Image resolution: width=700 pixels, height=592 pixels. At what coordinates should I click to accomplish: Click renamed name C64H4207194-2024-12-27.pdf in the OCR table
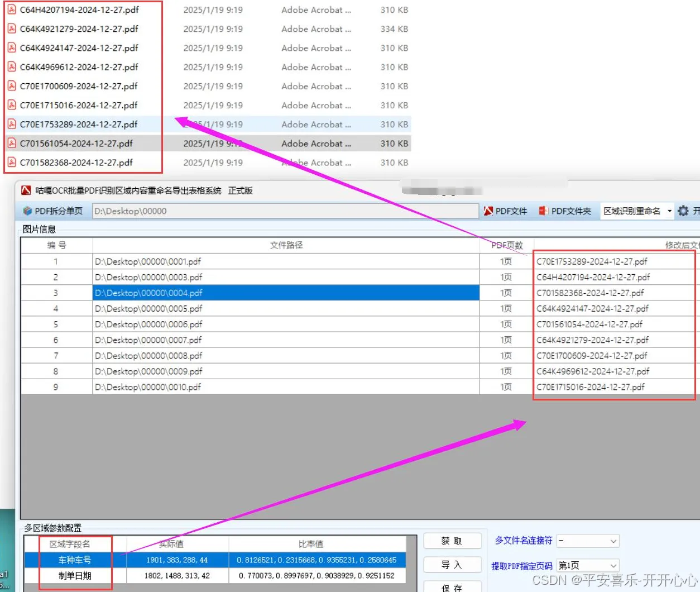[593, 277]
